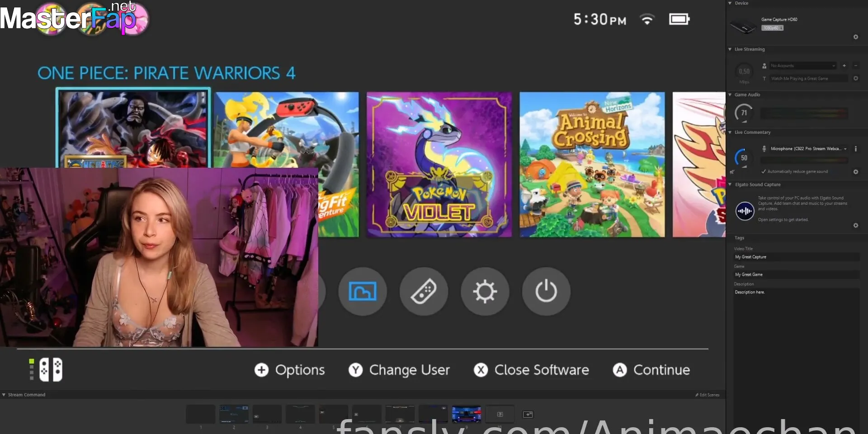
Task: Toggle Automatically reduce game sound checkbox
Action: tap(764, 172)
